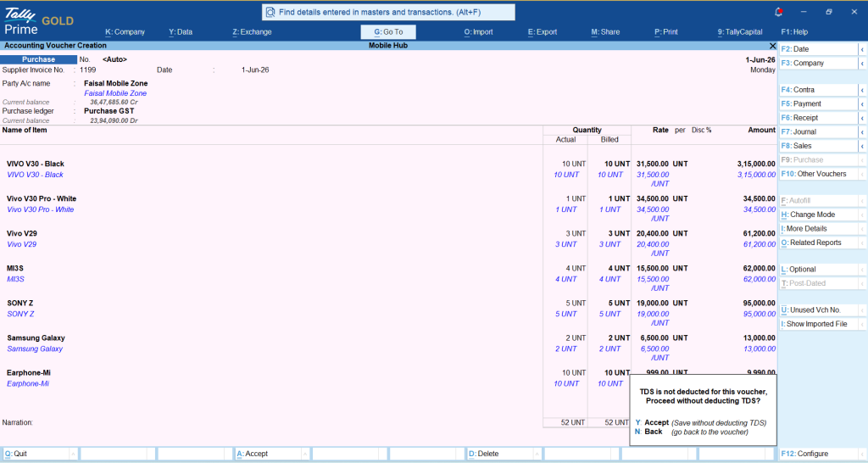The width and height of the screenshot is (868, 463).
Task: Expand arrow beside F3: Company
Action: [x=862, y=63]
